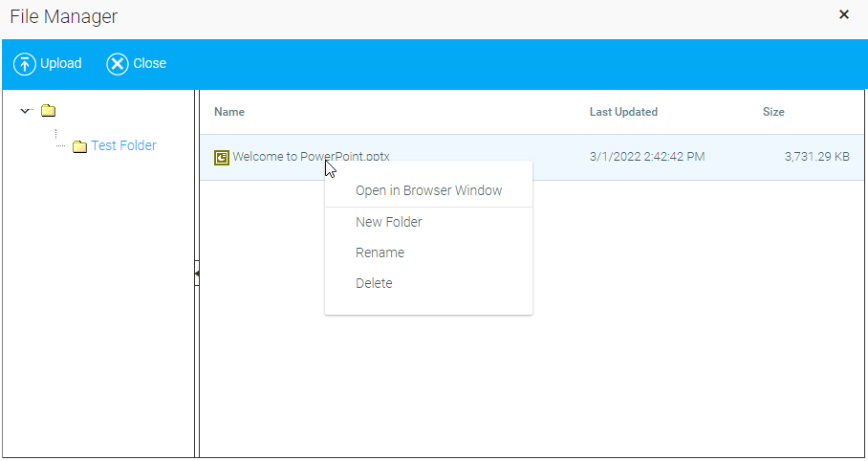This screenshot has width=868, height=461.
Task: Collapse the root folder tree node
Action: (26, 111)
